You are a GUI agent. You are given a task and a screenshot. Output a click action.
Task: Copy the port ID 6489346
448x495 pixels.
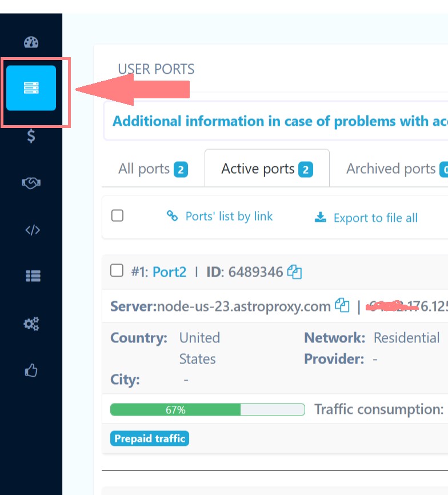[295, 273]
